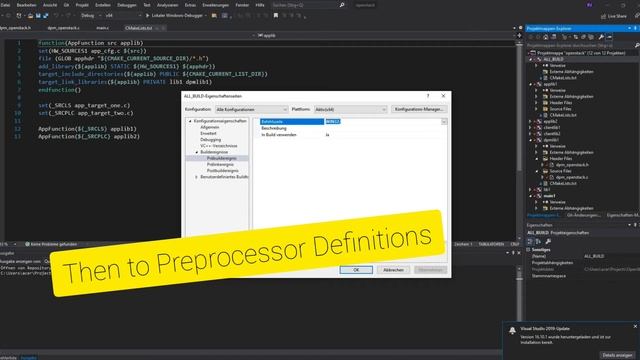
Task: Switch to dpm_openstack.h tab
Action: [x=16, y=28]
